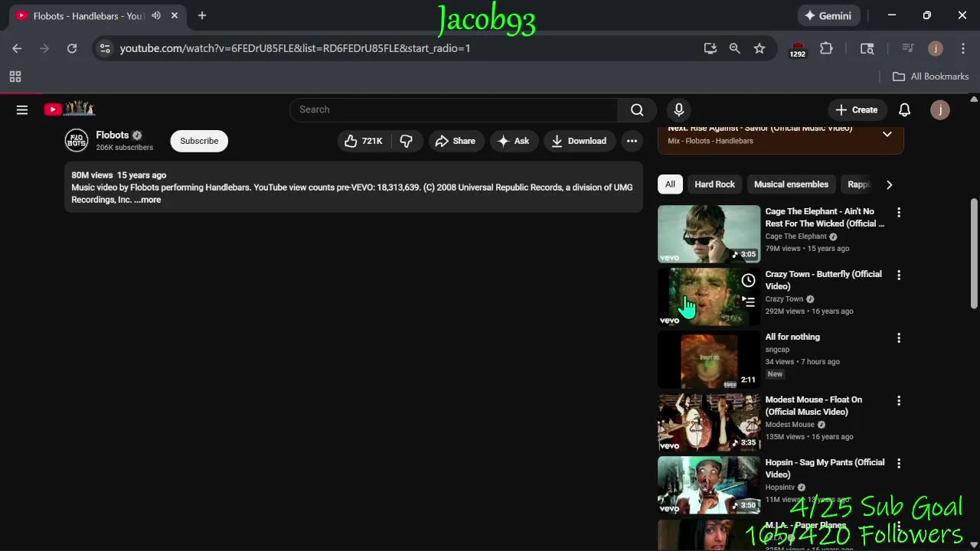Submit search with magnifier button
This screenshot has height=551, width=980.
tap(637, 109)
